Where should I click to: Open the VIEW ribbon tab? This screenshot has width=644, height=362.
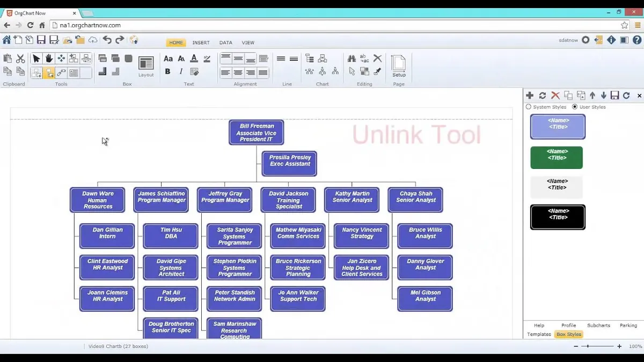pyautogui.click(x=248, y=43)
